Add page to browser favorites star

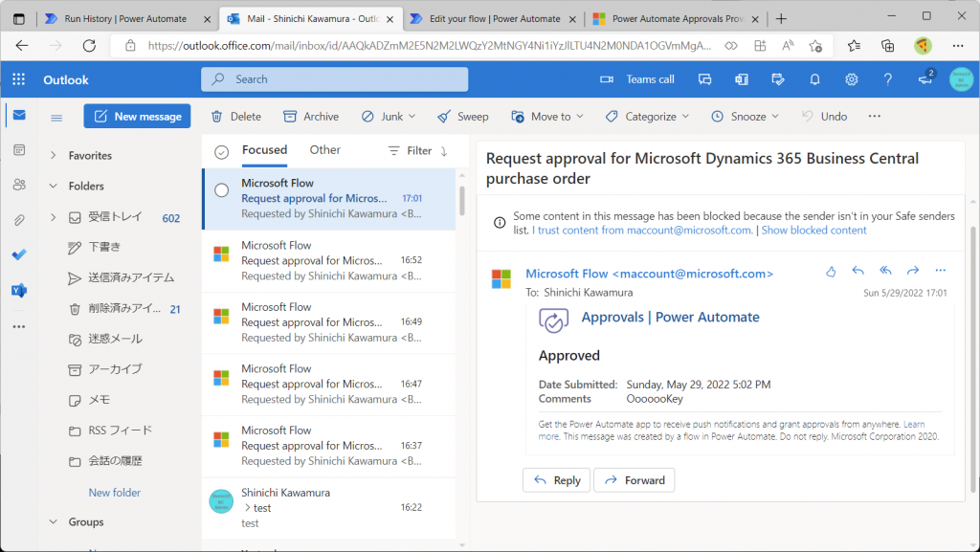coord(815,46)
